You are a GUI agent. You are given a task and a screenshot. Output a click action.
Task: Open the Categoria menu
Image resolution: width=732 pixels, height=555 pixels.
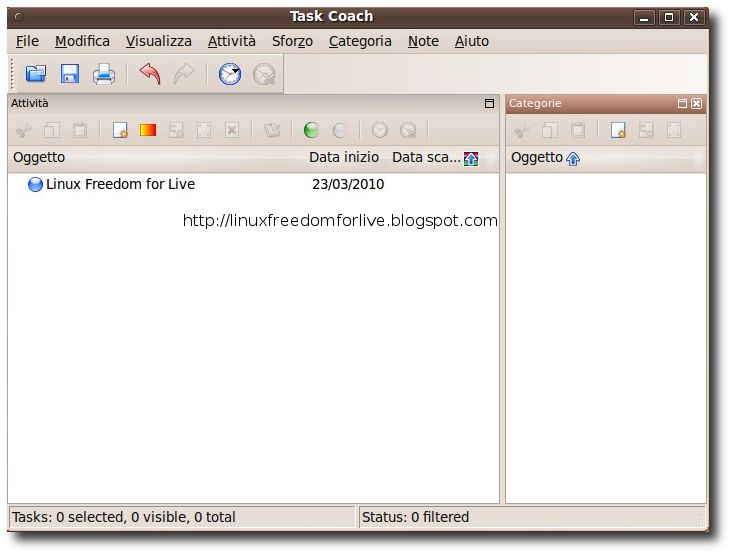[x=360, y=42]
